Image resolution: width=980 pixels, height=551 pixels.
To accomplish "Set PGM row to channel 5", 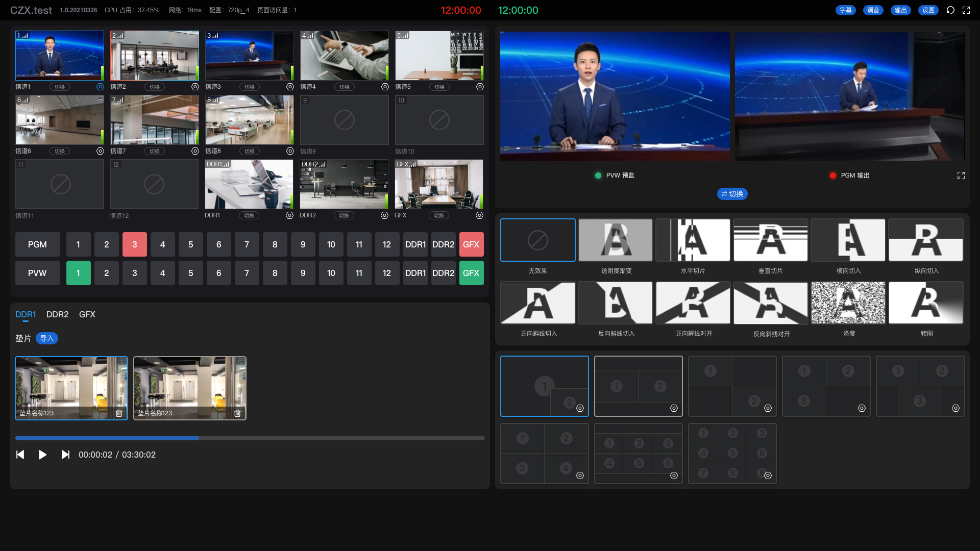I will coord(190,244).
